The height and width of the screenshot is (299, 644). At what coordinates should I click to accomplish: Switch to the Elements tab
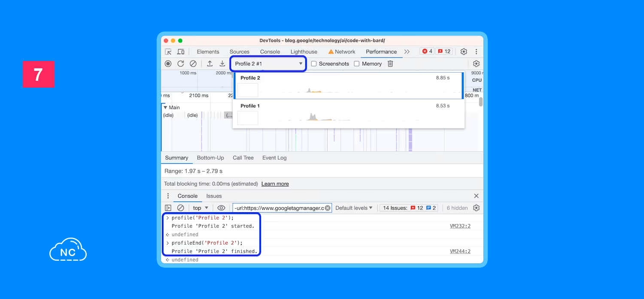click(208, 52)
